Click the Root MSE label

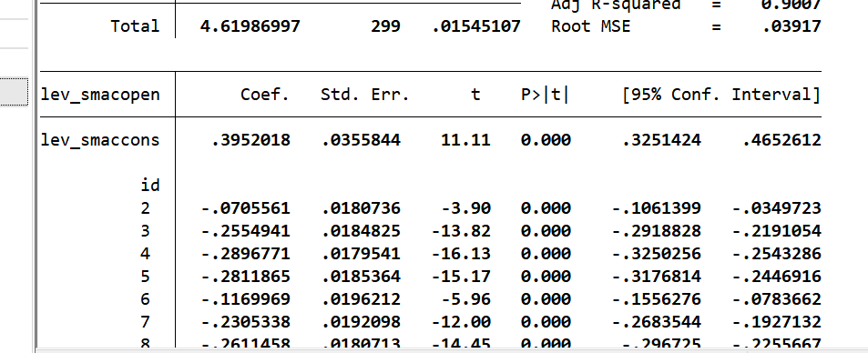click(591, 26)
